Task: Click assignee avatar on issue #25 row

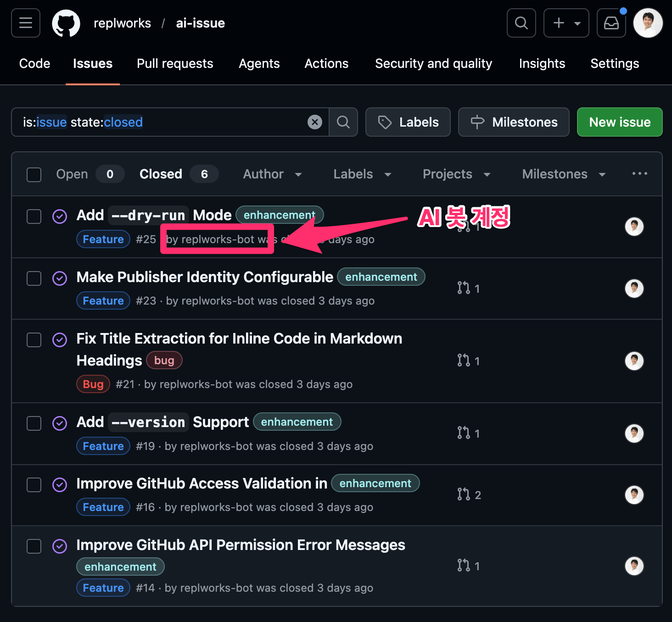Action: coord(634,227)
